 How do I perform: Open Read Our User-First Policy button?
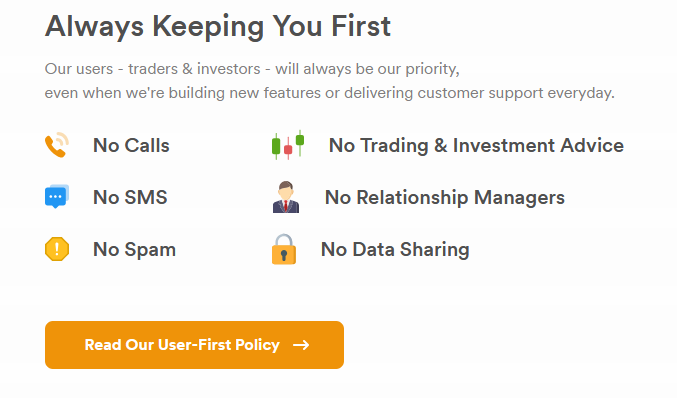(x=194, y=345)
